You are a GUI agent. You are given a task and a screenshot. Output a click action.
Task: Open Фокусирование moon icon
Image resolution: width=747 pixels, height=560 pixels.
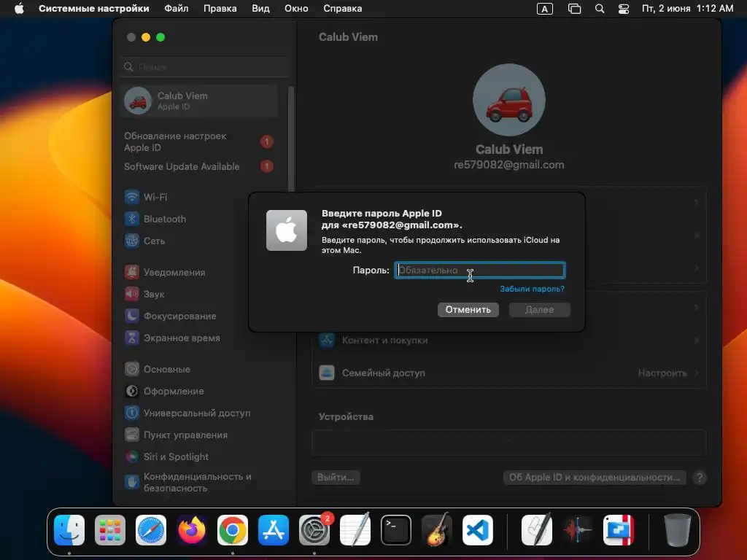coord(132,316)
